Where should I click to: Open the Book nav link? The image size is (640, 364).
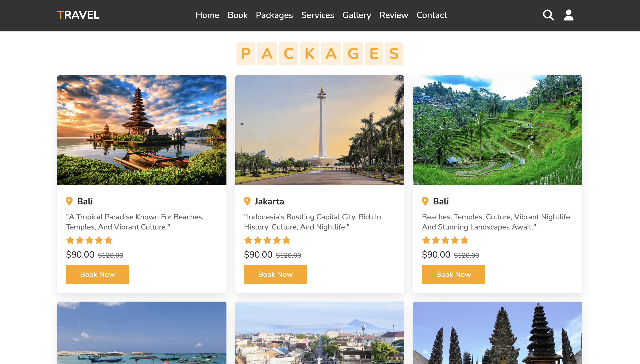[237, 15]
